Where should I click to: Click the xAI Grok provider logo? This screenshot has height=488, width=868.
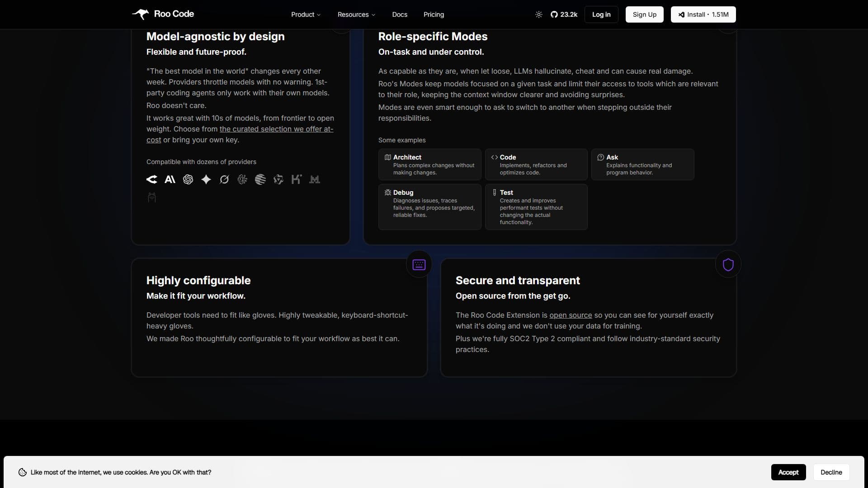click(x=224, y=179)
